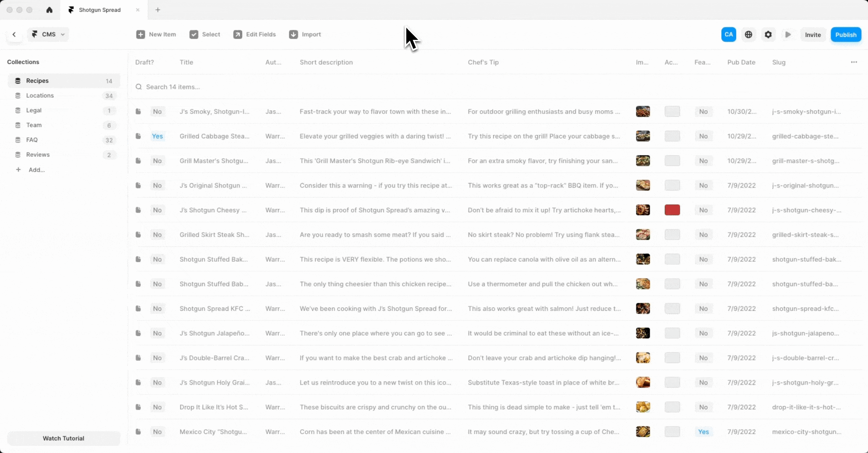Click document icon of J's Smoky row

[x=138, y=112]
